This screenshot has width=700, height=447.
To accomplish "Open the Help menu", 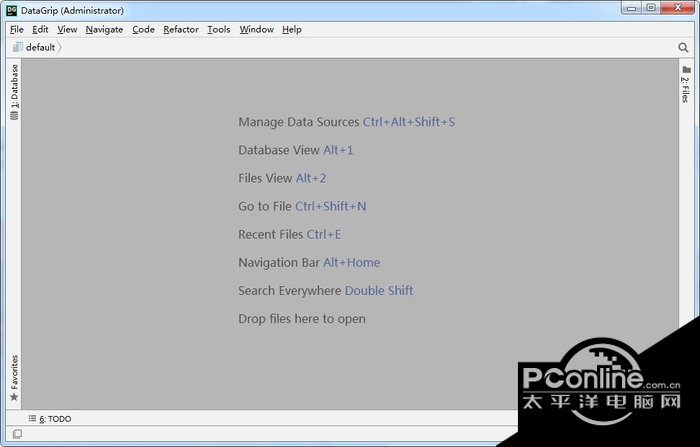I will (292, 29).
